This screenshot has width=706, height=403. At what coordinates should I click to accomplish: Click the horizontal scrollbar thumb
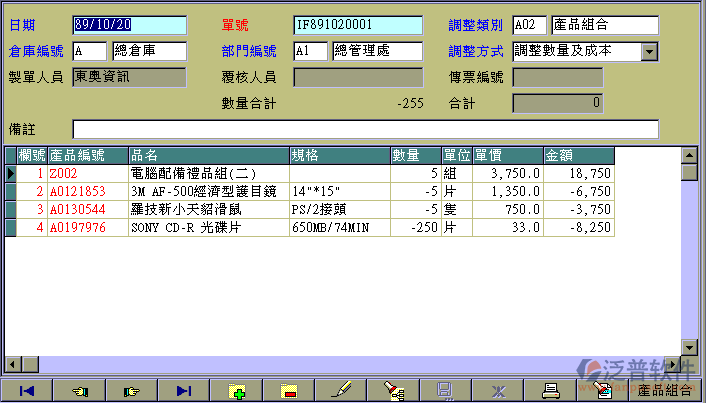(x=30, y=364)
